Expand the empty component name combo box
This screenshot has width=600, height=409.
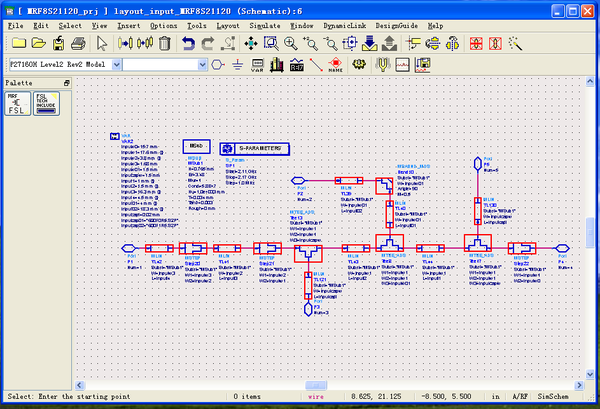(x=203, y=64)
